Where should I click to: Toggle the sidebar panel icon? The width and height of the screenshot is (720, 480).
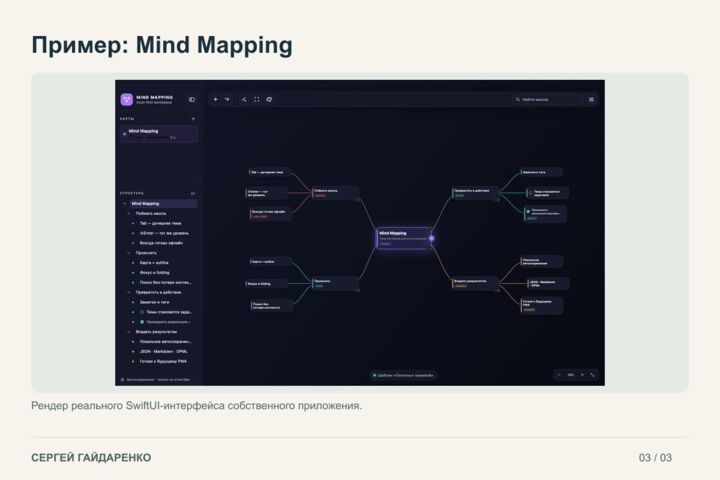(192, 99)
